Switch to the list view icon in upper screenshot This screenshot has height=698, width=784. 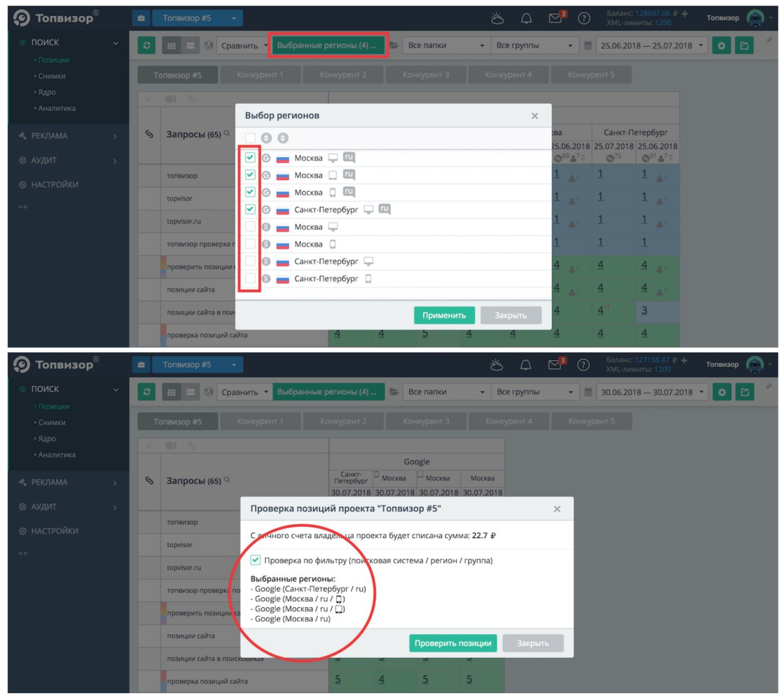click(190, 45)
